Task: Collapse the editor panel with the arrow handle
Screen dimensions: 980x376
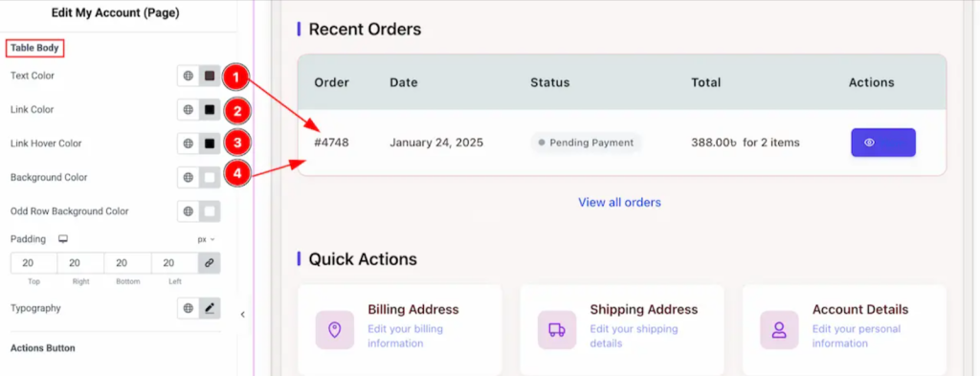Action: coord(243,315)
